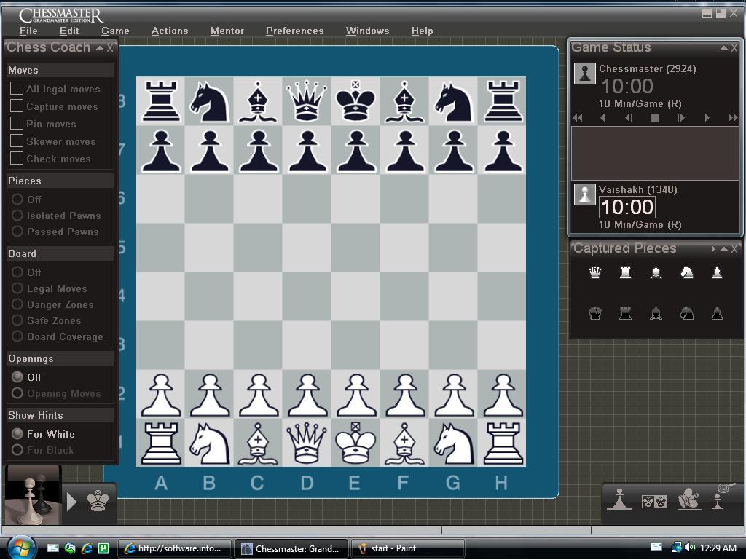Open the Mentor menu
This screenshot has width=746, height=560.
(x=227, y=31)
